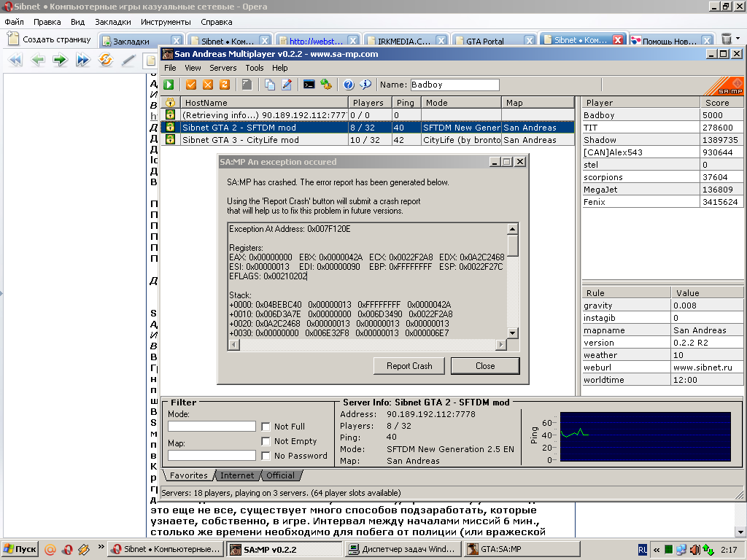Viewport: 747px width, 560px height.
Task: Expand the hidden Quick Launch chevron on taskbar
Action: point(101,547)
